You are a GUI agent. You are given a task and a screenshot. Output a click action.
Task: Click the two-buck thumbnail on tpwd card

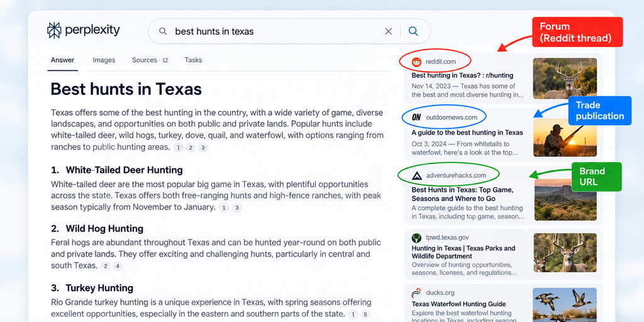565,253
